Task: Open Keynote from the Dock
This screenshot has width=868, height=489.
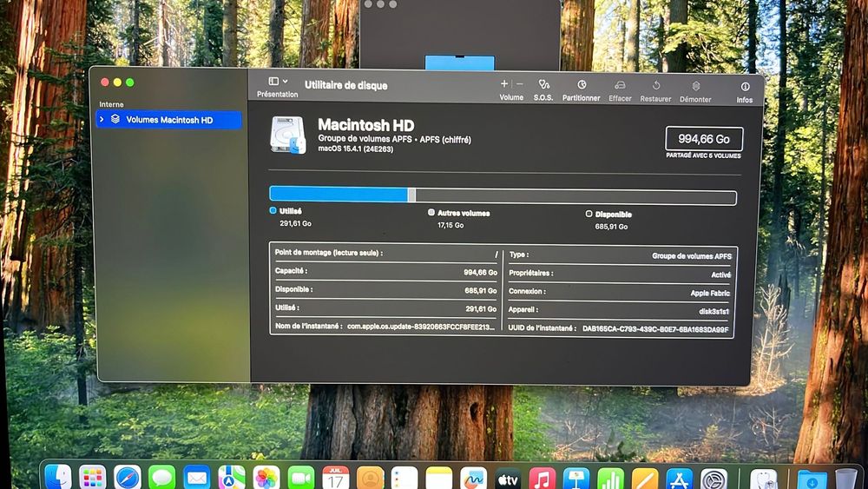Action: 576,478
